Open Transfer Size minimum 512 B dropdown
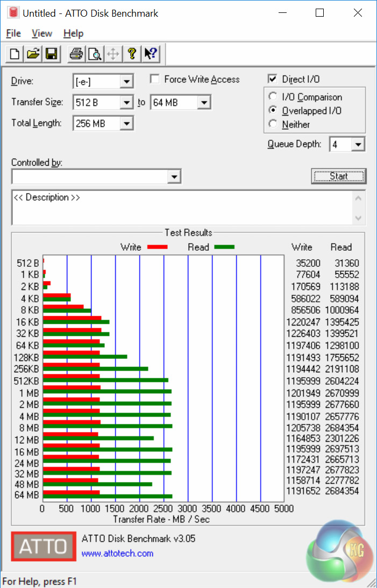 127,102
